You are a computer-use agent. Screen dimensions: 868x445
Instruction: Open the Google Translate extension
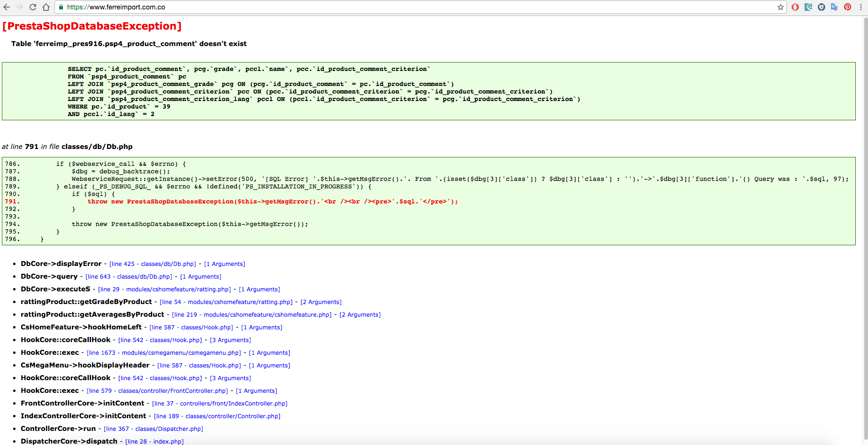tap(835, 7)
